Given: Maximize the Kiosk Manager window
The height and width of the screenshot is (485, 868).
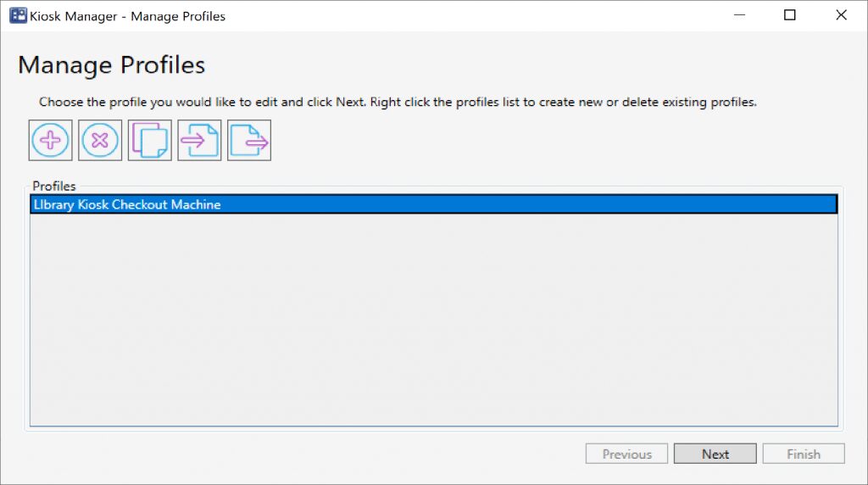Looking at the screenshot, I should coord(790,15).
